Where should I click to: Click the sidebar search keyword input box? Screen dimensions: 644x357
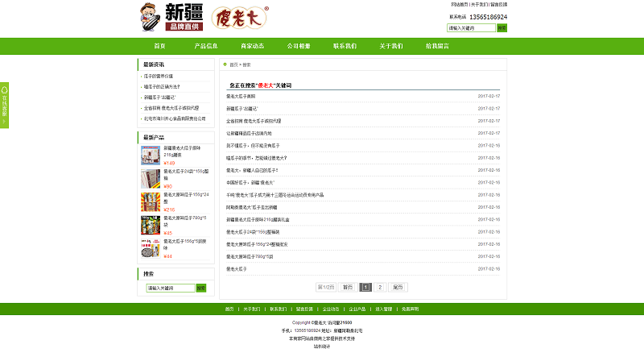170,288
